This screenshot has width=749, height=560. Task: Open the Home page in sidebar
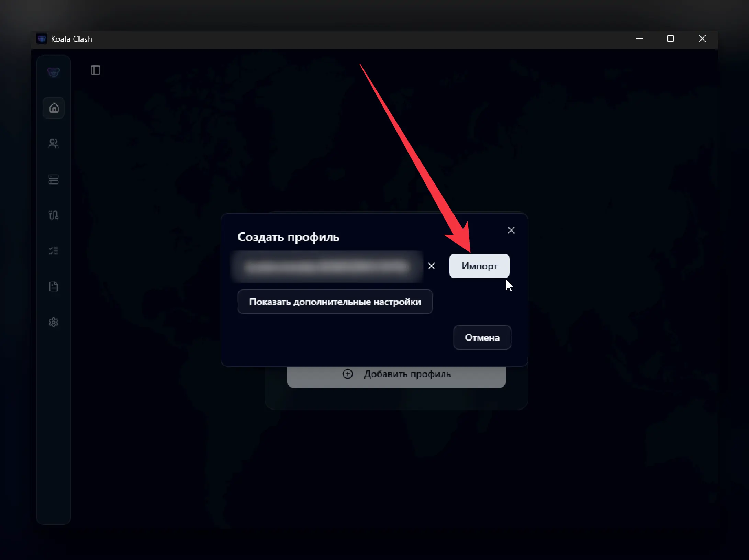coord(54,108)
